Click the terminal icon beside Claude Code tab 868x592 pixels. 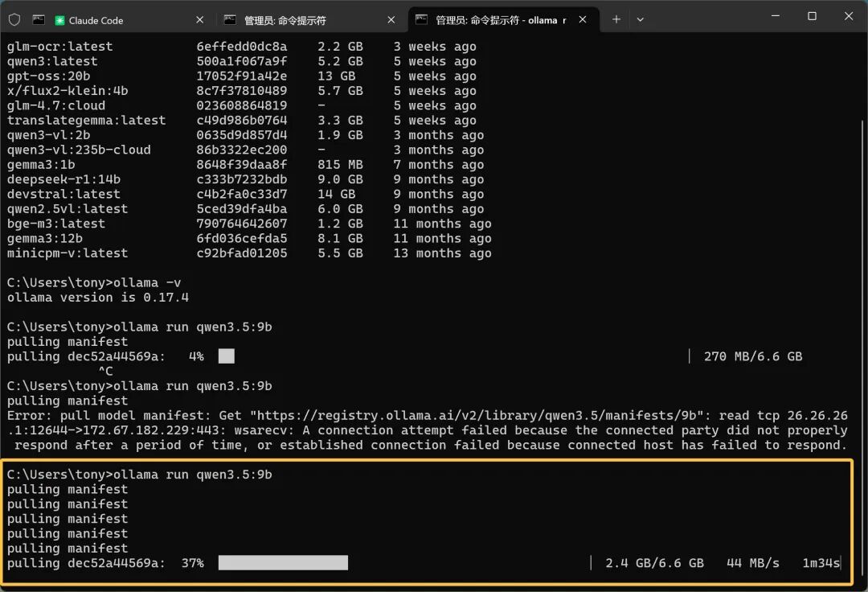pyautogui.click(x=39, y=20)
